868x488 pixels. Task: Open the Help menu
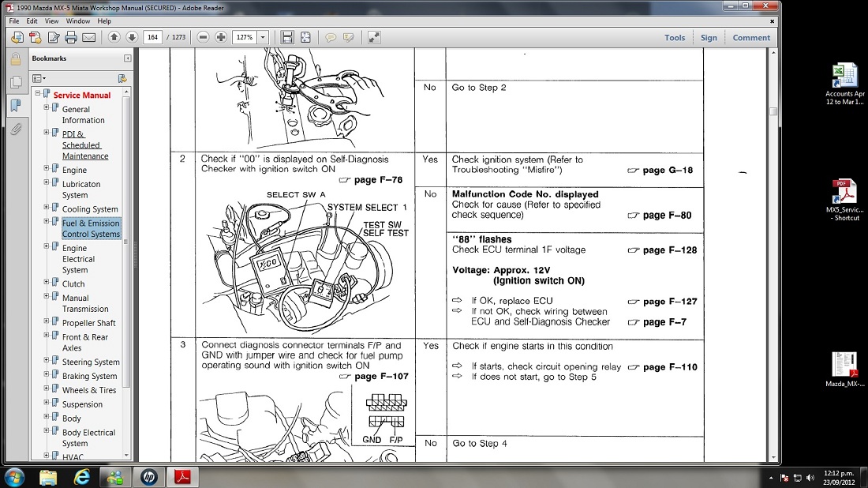tap(104, 21)
